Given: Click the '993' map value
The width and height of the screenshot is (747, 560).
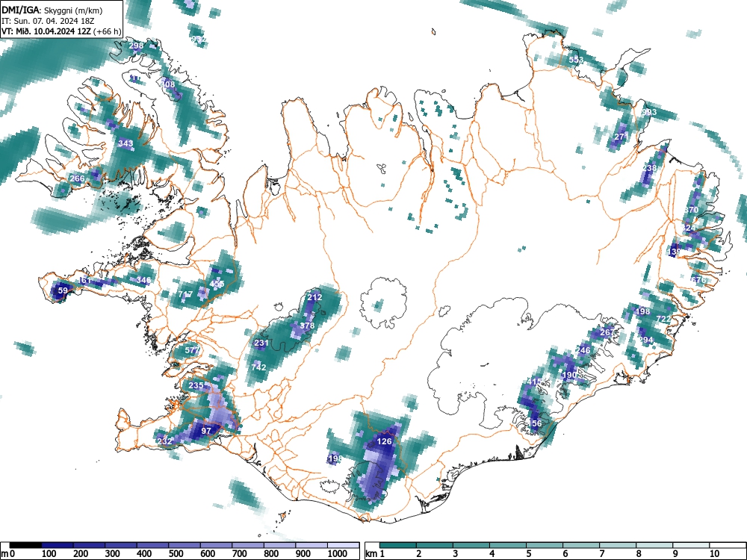Looking at the screenshot, I should [649, 113].
